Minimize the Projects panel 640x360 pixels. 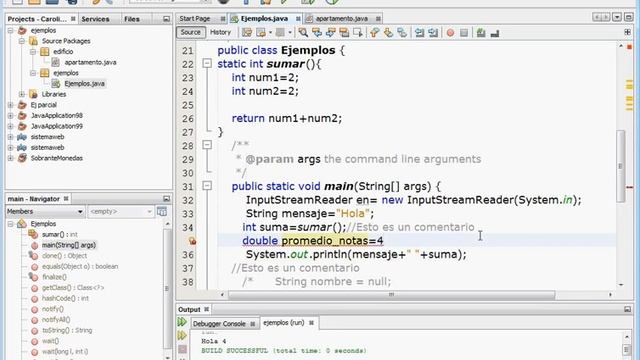pos(166,19)
